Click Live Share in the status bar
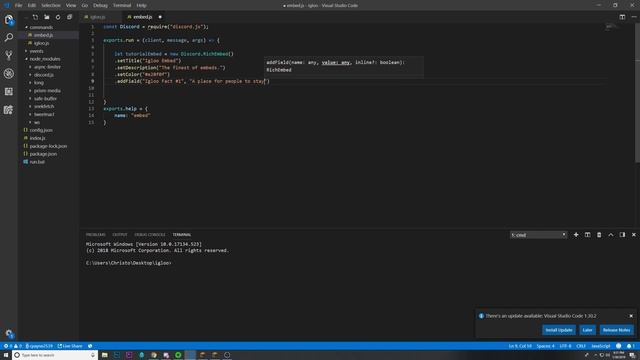The width and height of the screenshot is (640, 360). 70,346
